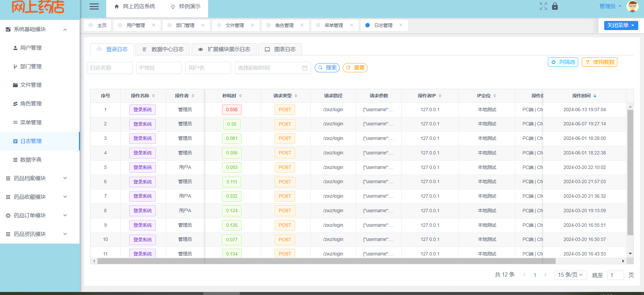Expand the 药品订单模块 menu group
644x295 pixels.
coord(65,215)
